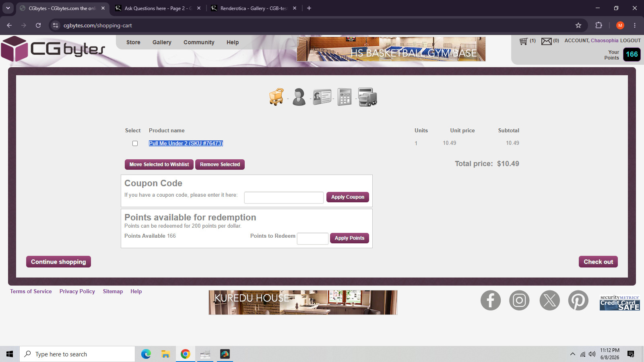Switch to the Ask Questions here tab
Viewport: 644px width, 362px height.
(x=158, y=8)
